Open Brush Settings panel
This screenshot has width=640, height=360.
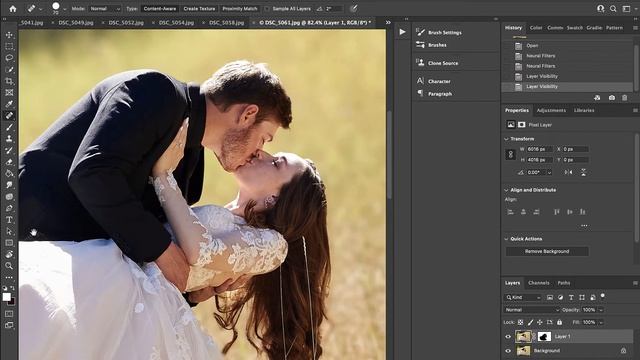(445, 33)
